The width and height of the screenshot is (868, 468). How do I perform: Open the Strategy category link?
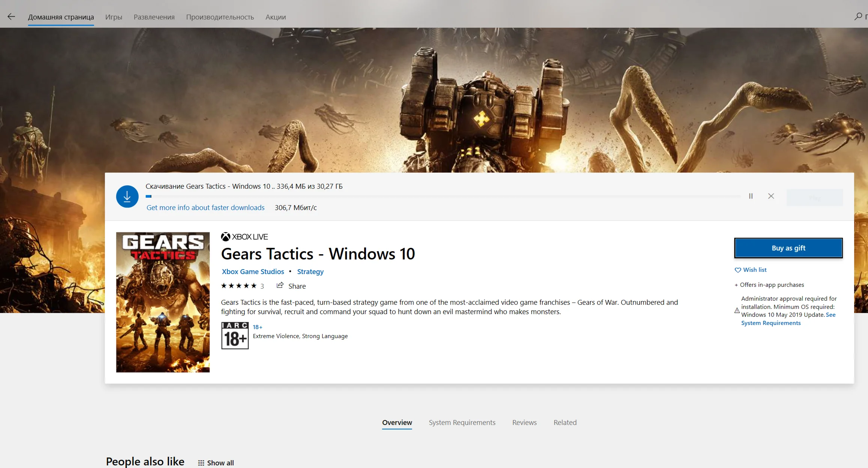click(310, 271)
